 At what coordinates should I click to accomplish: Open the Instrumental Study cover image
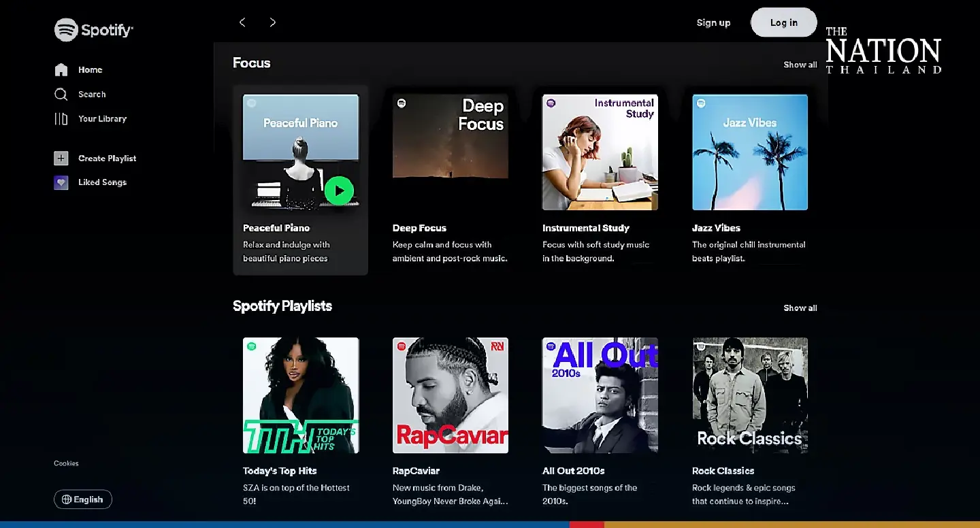coord(600,152)
